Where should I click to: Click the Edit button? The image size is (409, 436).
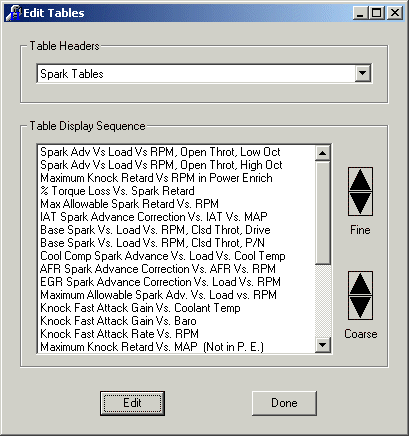(132, 403)
